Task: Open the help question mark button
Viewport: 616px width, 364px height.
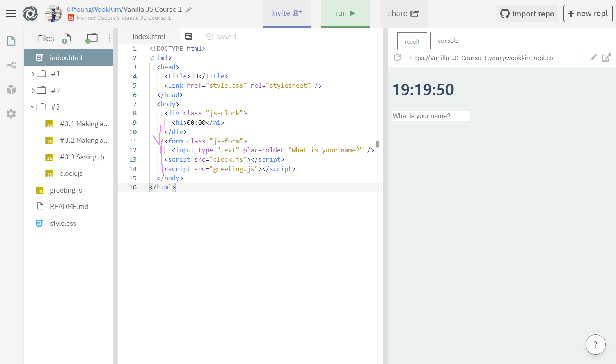Action: click(x=595, y=345)
